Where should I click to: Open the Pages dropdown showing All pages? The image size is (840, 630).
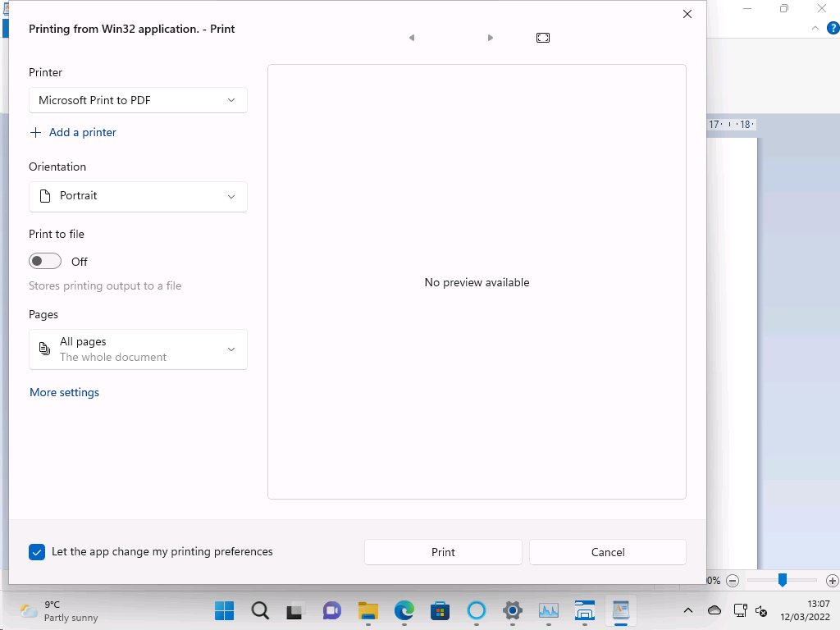pyautogui.click(x=138, y=349)
